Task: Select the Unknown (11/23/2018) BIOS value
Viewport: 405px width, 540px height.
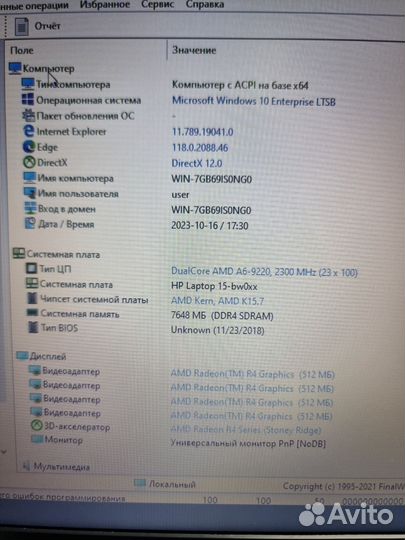Action: pyautogui.click(x=218, y=330)
